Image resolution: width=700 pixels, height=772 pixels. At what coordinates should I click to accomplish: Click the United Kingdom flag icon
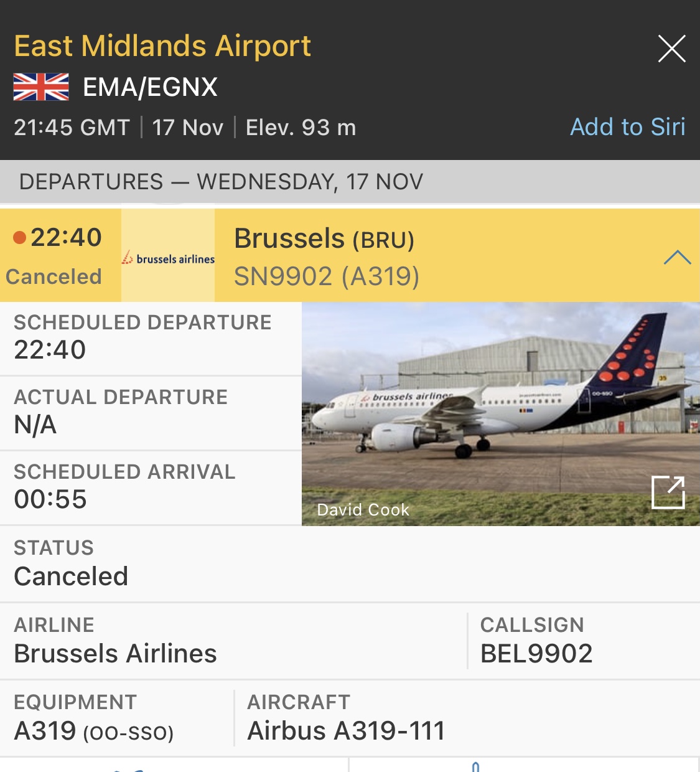pos(41,87)
